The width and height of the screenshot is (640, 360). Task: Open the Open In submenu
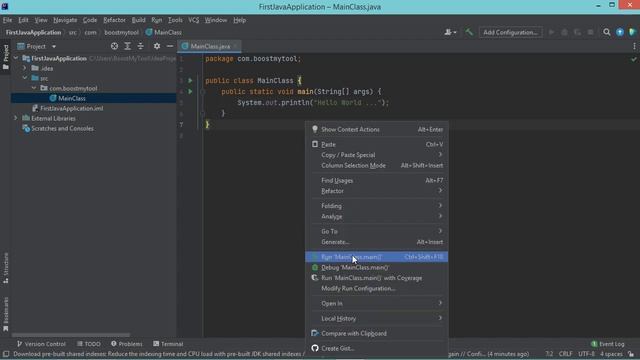pyautogui.click(x=376, y=303)
